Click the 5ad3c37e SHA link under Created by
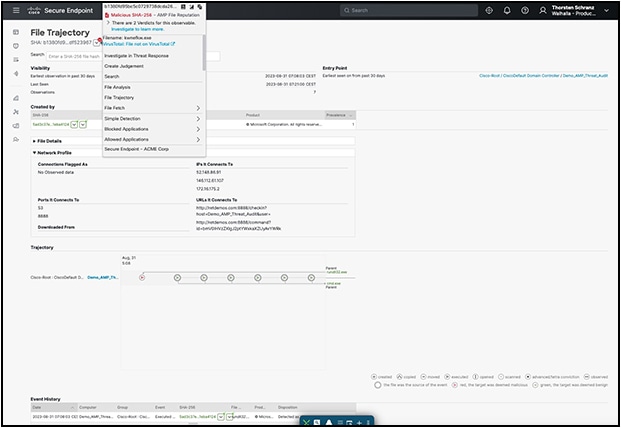The height and width of the screenshot is (428, 621). tap(51, 125)
